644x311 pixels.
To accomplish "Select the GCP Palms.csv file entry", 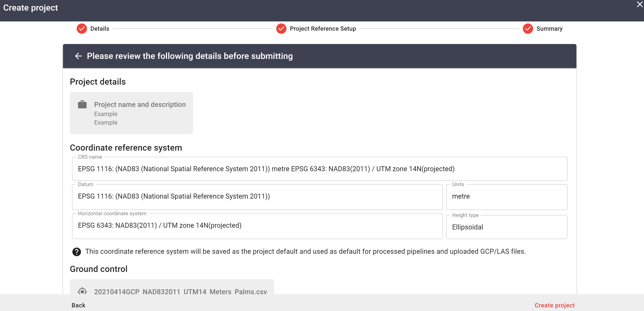I will 180,291.
